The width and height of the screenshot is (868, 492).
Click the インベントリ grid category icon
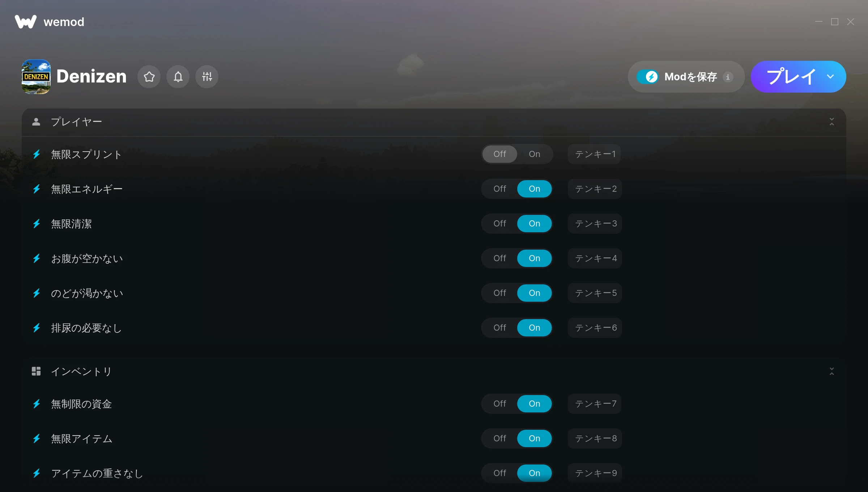tap(36, 371)
